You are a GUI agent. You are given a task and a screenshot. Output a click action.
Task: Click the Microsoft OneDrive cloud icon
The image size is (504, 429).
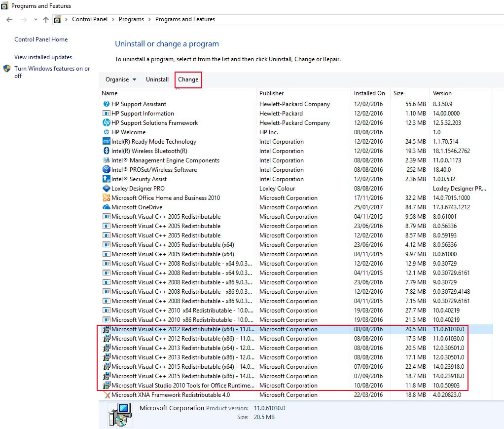tap(106, 207)
